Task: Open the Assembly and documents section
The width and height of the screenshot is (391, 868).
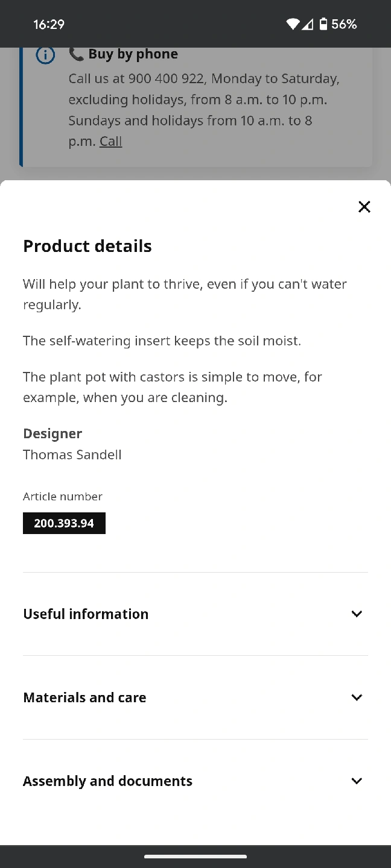Action: (107, 781)
